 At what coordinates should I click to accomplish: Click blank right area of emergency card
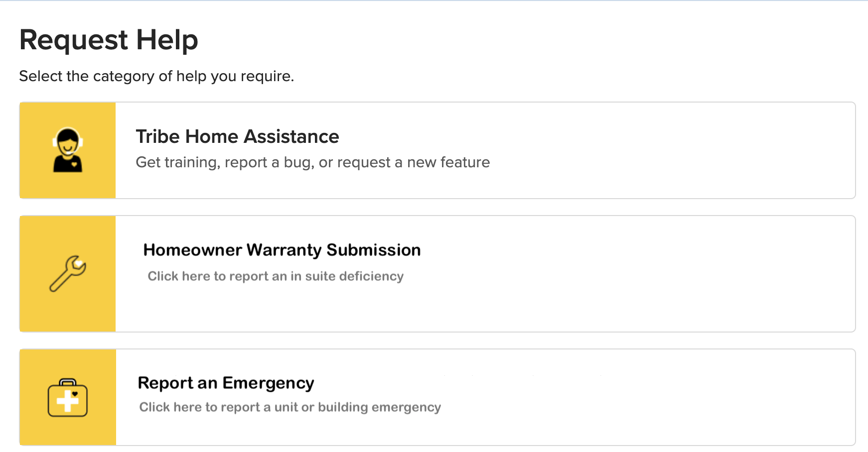click(648, 397)
